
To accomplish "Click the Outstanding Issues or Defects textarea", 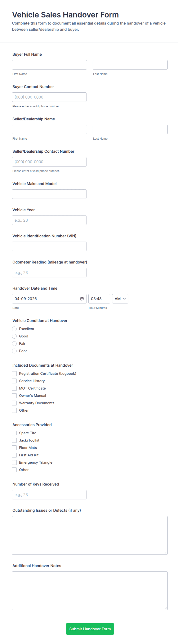I will pyautogui.click(x=90, y=535).
